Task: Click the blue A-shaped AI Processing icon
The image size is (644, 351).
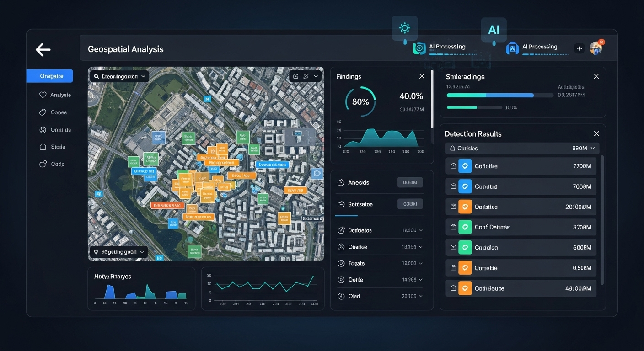Action: 512,48
